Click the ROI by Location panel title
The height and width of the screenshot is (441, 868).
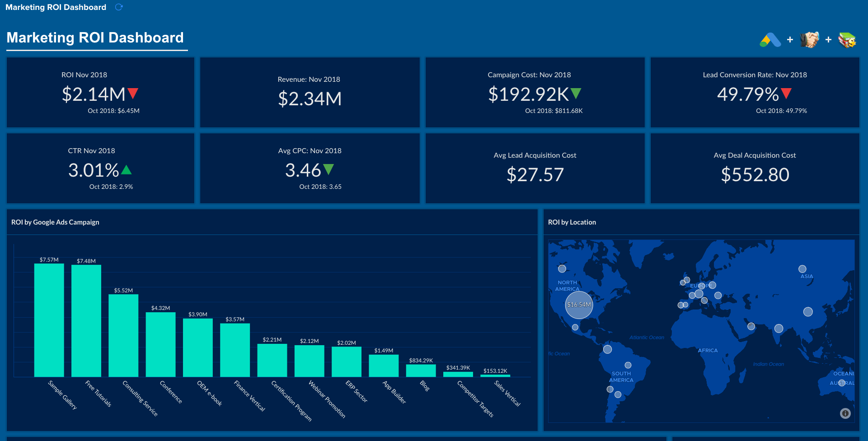[572, 222]
